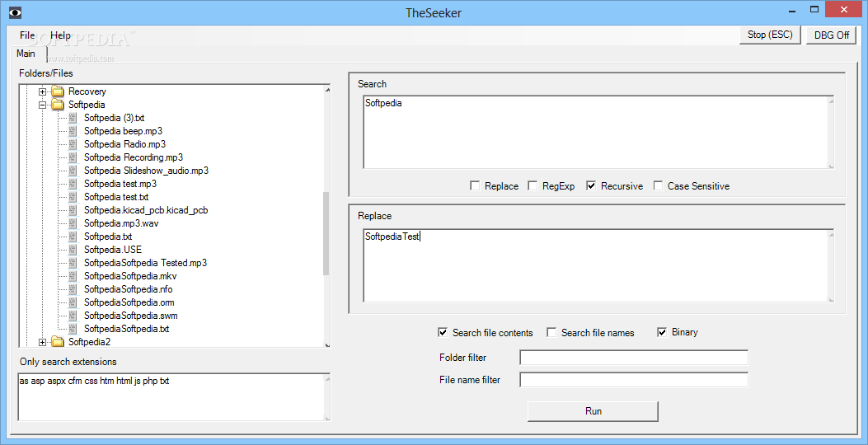Click inside the Search text area
The height and width of the screenshot is (445, 868).
(x=598, y=133)
